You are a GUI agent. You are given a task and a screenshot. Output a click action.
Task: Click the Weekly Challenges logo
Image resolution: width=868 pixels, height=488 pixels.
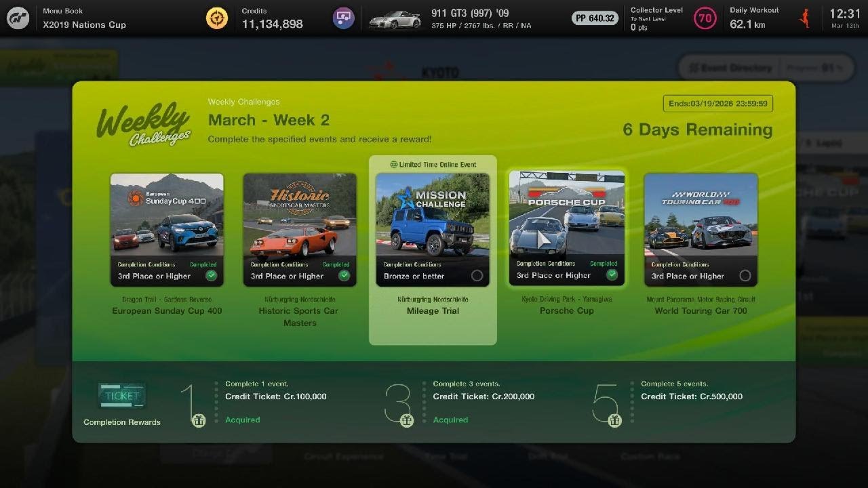[x=143, y=124]
